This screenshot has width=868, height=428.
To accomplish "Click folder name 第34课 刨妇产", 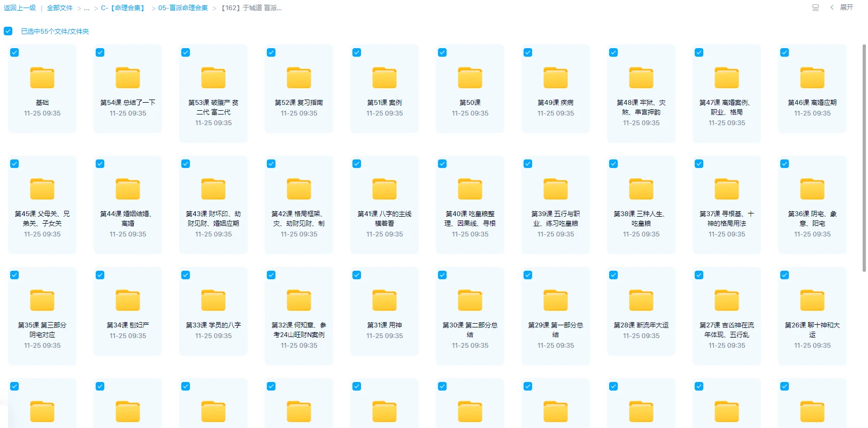I will [x=128, y=325].
